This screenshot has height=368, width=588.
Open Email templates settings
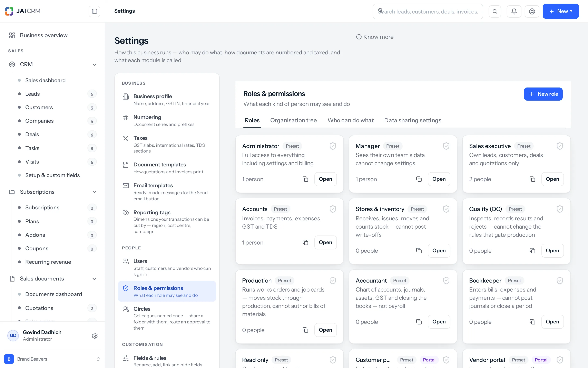click(167, 192)
